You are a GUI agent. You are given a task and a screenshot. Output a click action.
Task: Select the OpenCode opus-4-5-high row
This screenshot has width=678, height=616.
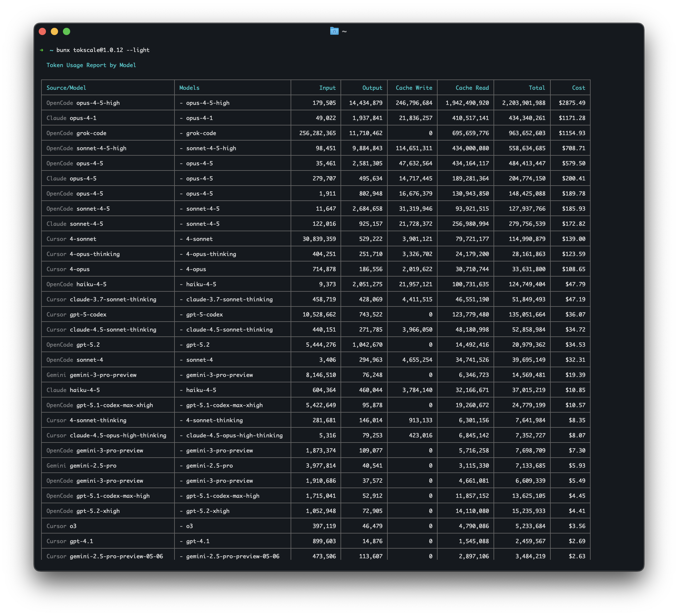(83, 103)
